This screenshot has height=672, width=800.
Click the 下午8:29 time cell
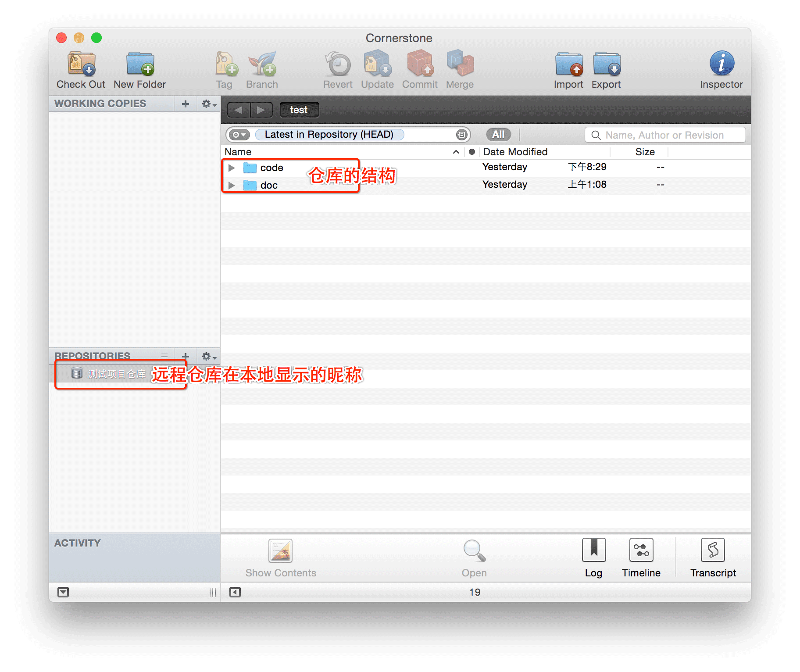587,167
